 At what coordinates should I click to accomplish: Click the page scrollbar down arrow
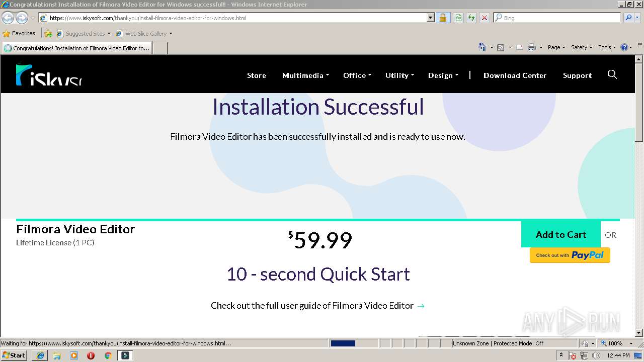(639, 333)
